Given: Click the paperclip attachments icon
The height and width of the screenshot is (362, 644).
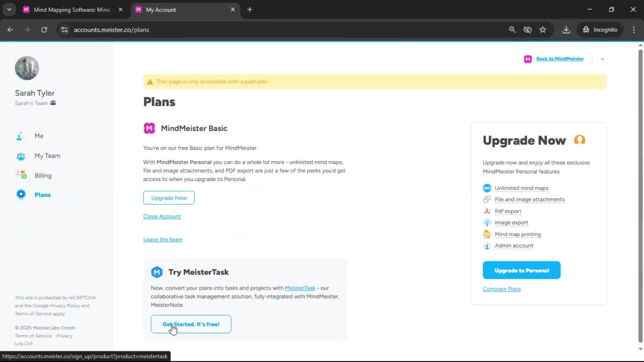Looking at the screenshot, I should (487, 199).
